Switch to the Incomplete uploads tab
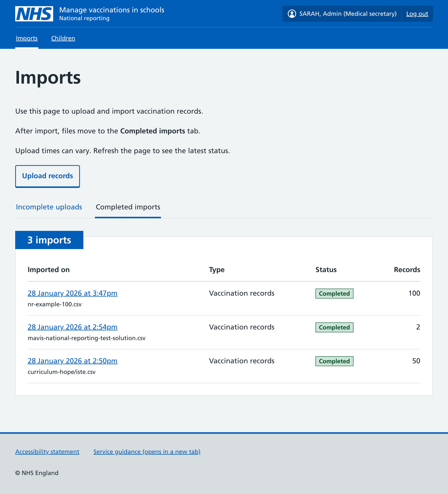The height and width of the screenshot is (494, 448). pos(49,207)
